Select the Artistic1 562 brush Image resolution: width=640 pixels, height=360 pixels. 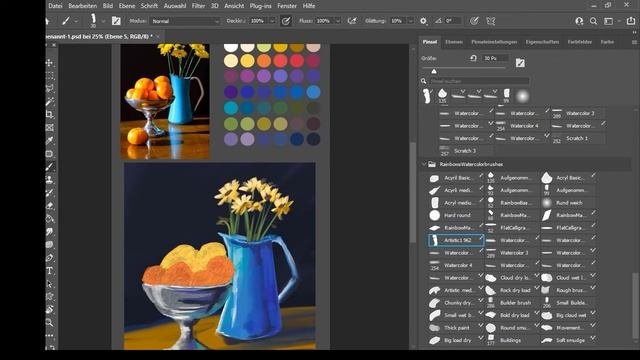point(456,240)
